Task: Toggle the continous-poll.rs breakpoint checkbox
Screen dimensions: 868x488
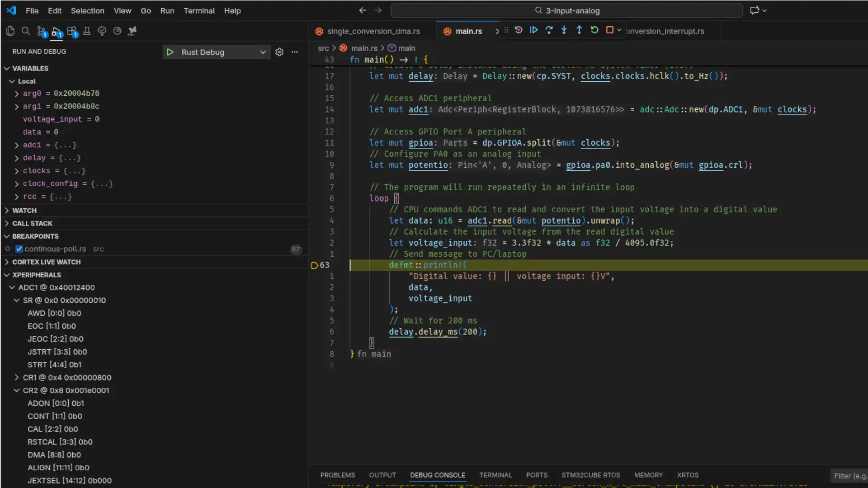Action: pos(19,249)
